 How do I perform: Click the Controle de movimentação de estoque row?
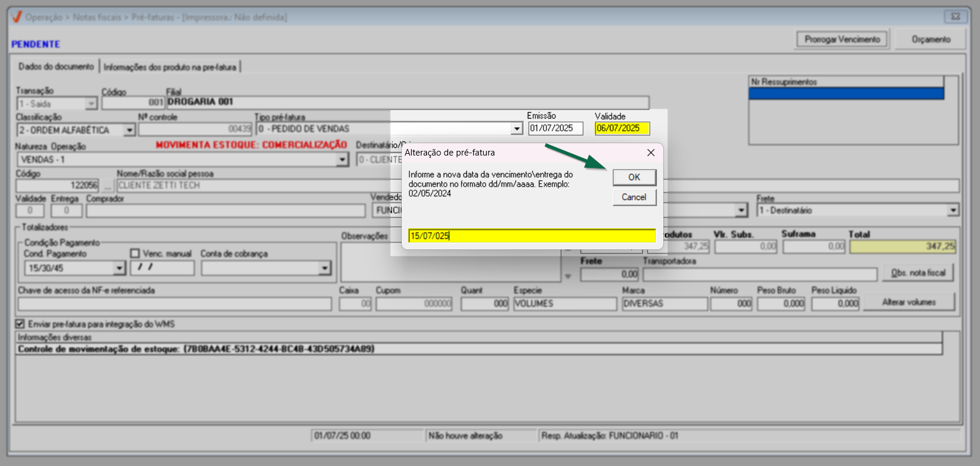pyautogui.click(x=479, y=349)
